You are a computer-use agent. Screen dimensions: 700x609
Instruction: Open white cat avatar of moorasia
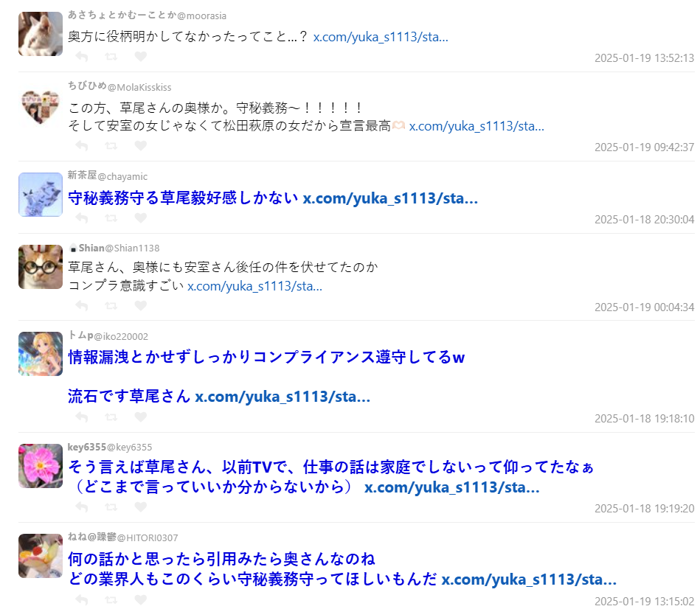[41, 34]
